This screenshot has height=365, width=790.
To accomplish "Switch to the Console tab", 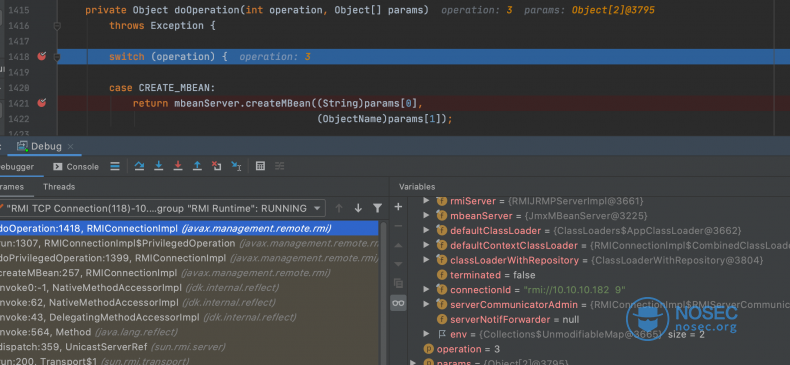I will (x=76, y=167).
